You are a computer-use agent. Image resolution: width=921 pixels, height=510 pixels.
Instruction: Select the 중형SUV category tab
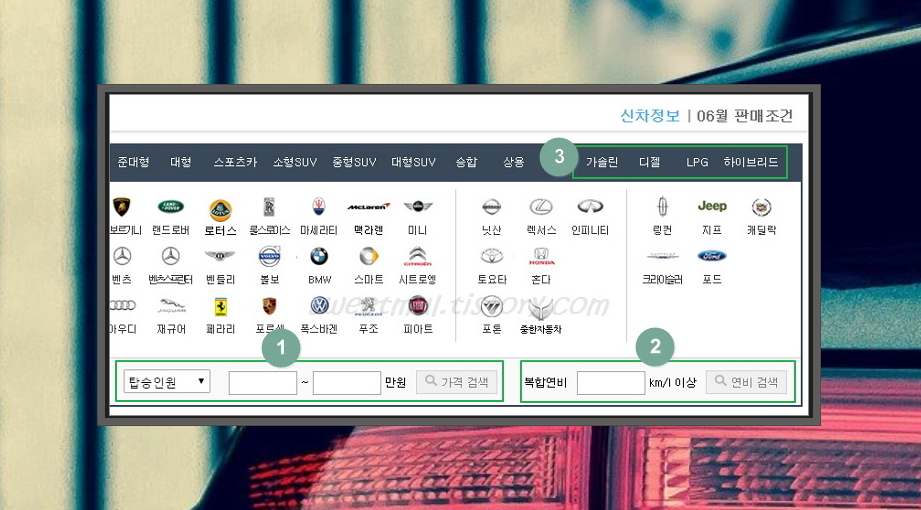pos(354,162)
